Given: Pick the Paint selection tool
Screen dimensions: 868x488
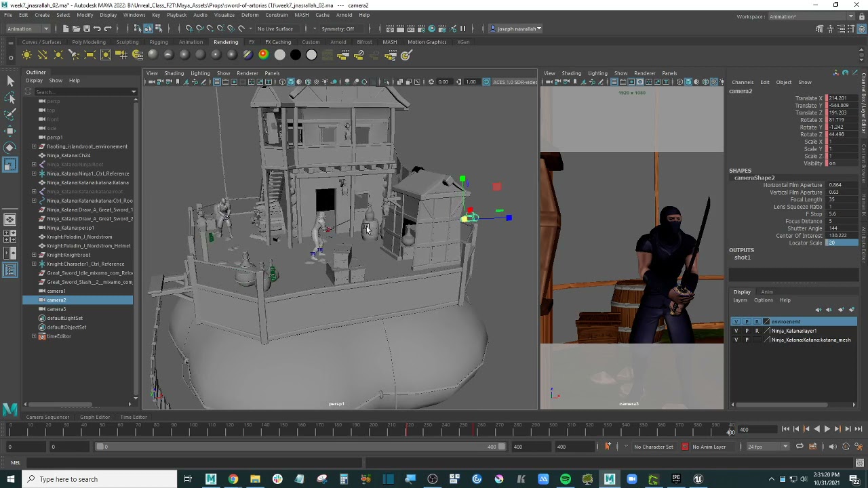Looking at the screenshot, I should 10,114.
